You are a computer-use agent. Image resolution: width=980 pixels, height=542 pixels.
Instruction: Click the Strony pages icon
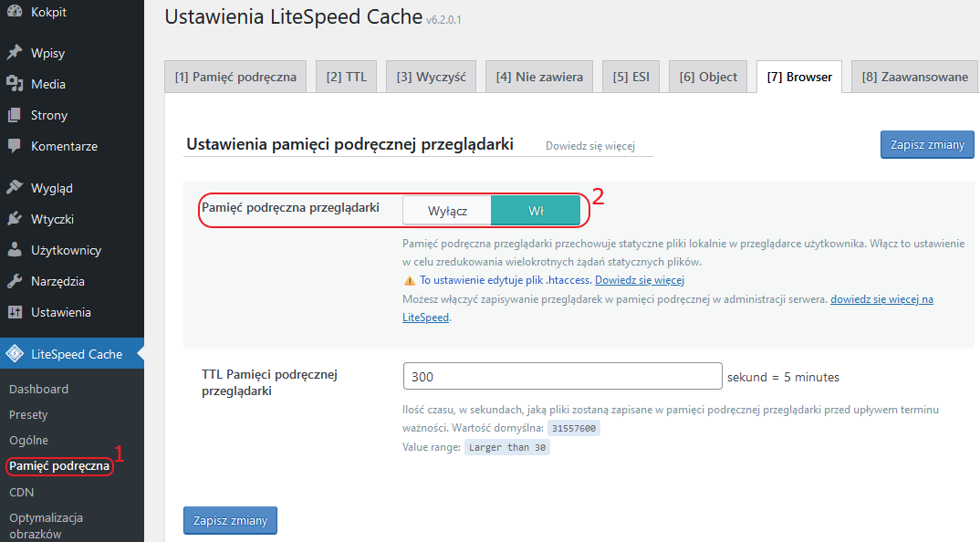15,115
